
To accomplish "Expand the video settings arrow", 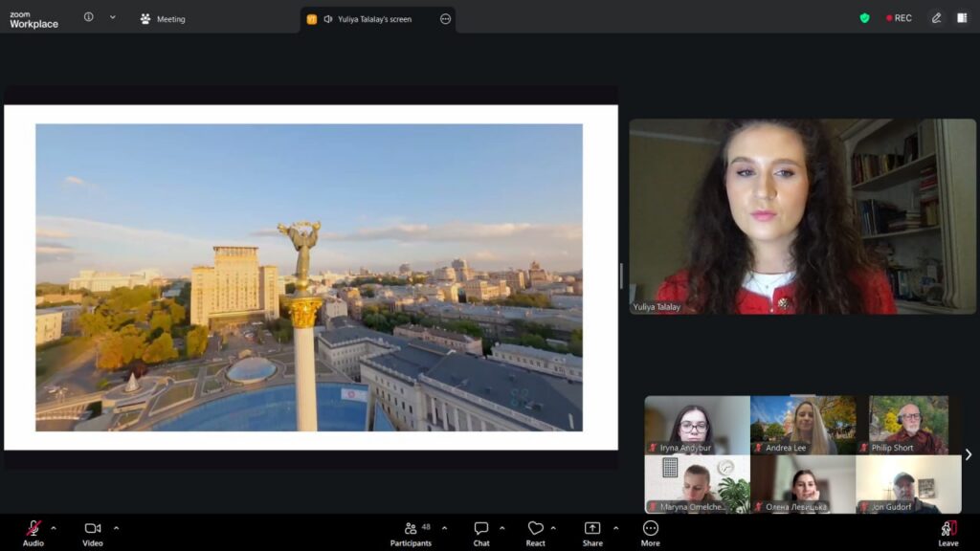I will (116, 528).
